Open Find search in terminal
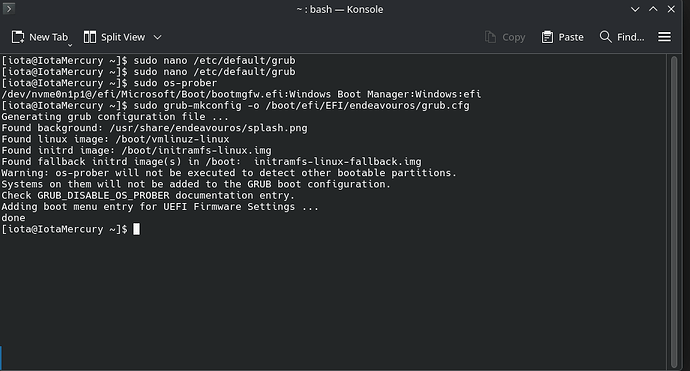The width and height of the screenshot is (690, 371). click(622, 37)
